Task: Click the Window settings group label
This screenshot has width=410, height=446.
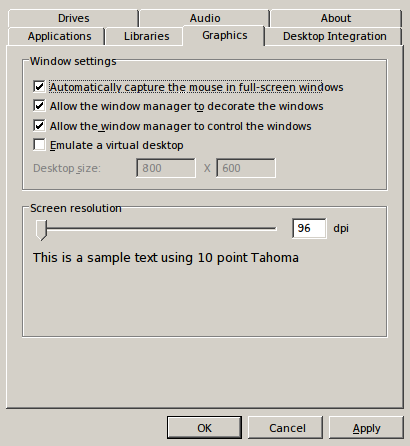Action: 73,61
